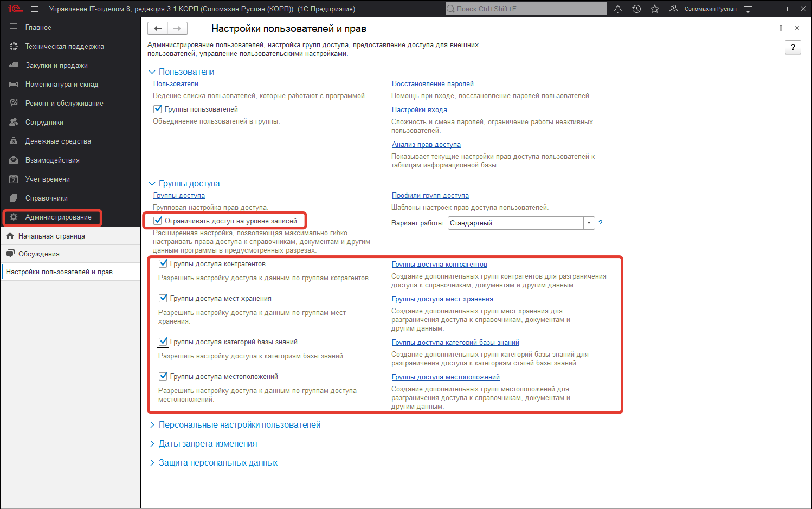Open Администрирование section in sidebar
The width and height of the screenshot is (812, 509).
tap(58, 217)
